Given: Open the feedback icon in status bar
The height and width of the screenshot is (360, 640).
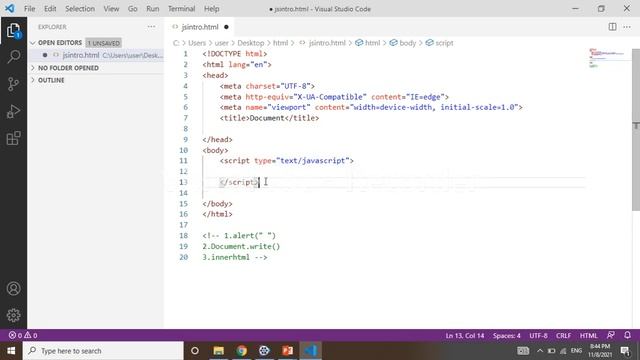Looking at the screenshot, I should (611, 335).
